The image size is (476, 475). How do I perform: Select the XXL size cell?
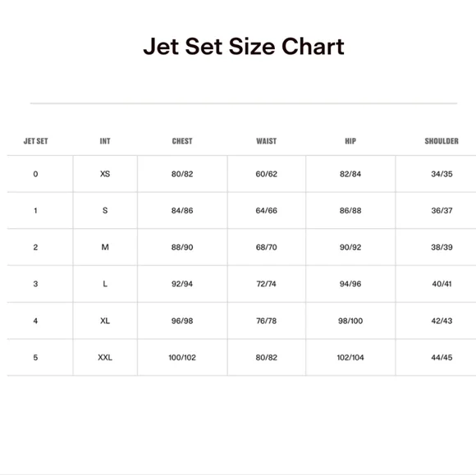(x=105, y=358)
